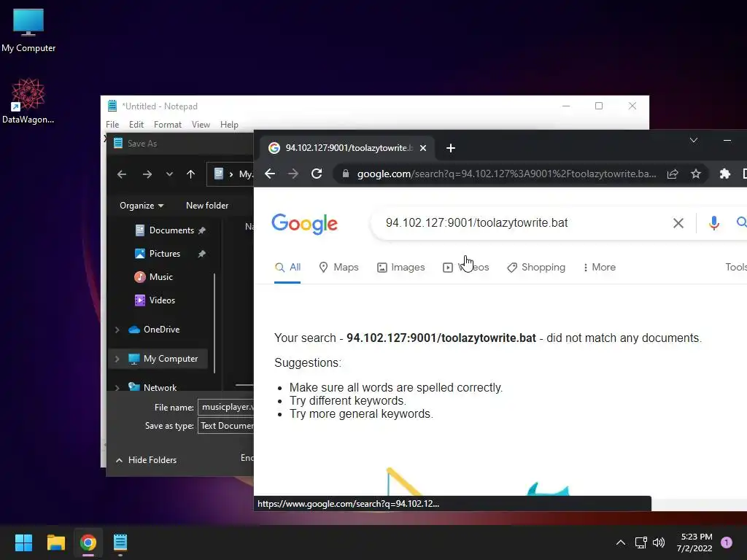Go forward in Chrome browser
Screen dimensions: 747x560
[293, 174]
